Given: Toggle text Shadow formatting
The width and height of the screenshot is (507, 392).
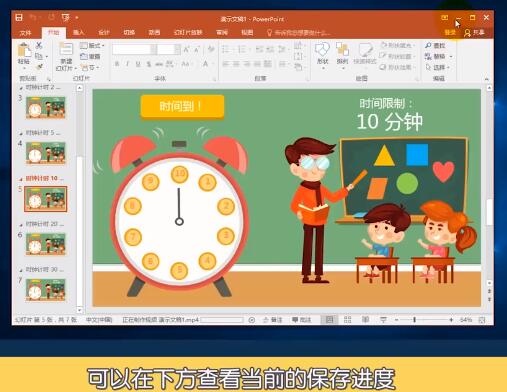Looking at the screenshot, I should click(149, 64).
